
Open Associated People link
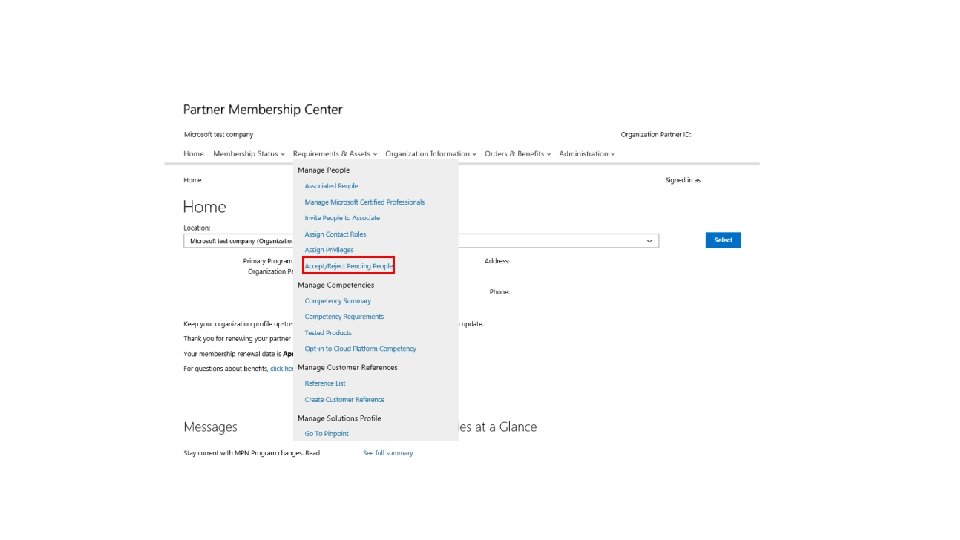pyautogui.click(x=331, y=186)
